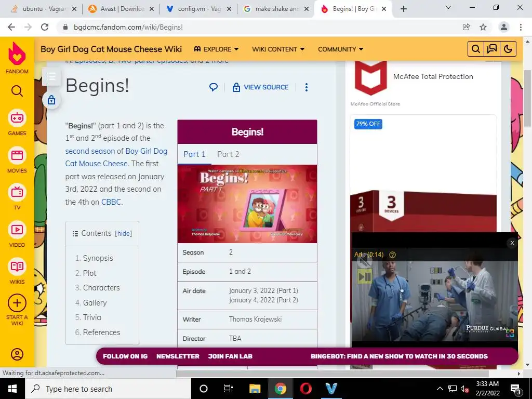Click the table of contents list icon
532x399 pixels.
(x=51, y=76)
